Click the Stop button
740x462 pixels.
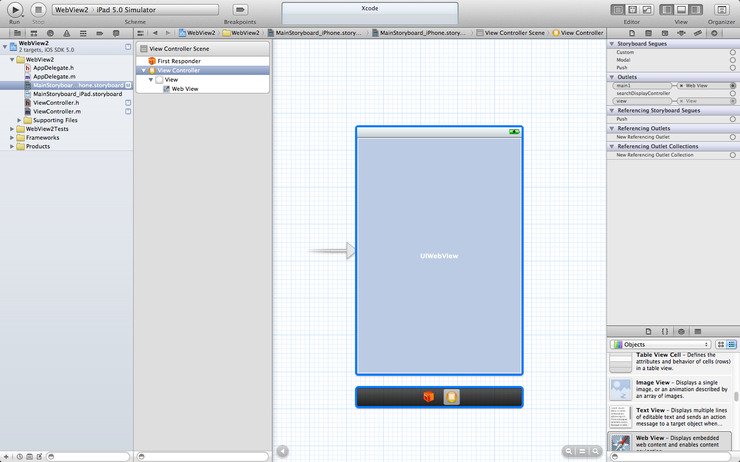click(38, 9)
